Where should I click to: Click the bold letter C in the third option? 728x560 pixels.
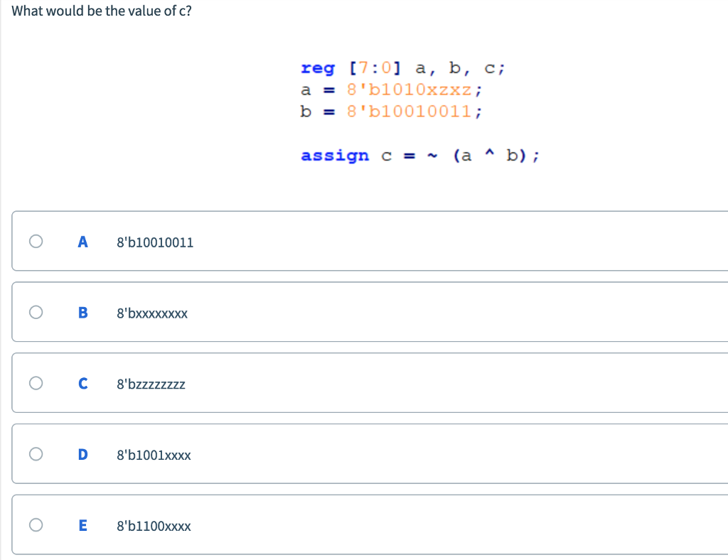pos(82,384)
